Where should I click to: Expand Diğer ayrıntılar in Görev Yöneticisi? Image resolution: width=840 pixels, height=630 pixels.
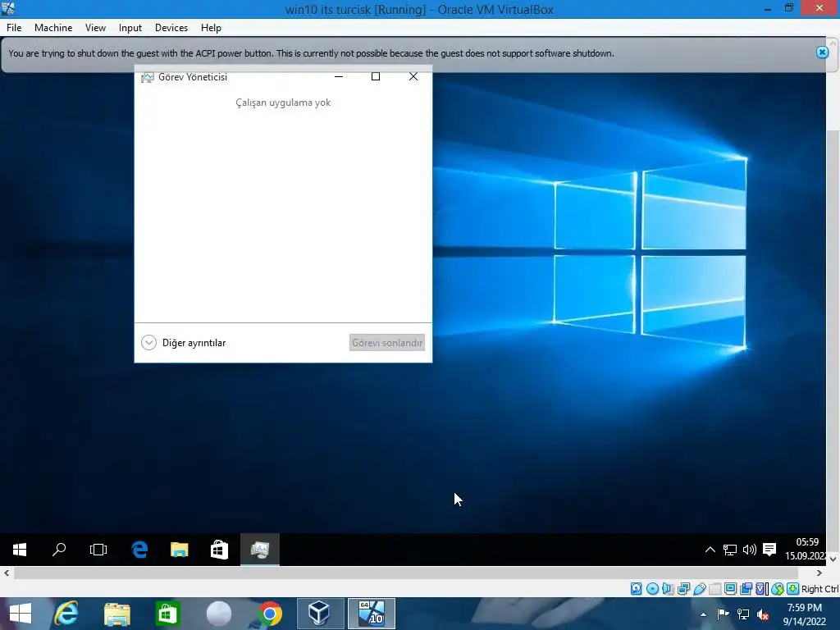pos(183,343)
